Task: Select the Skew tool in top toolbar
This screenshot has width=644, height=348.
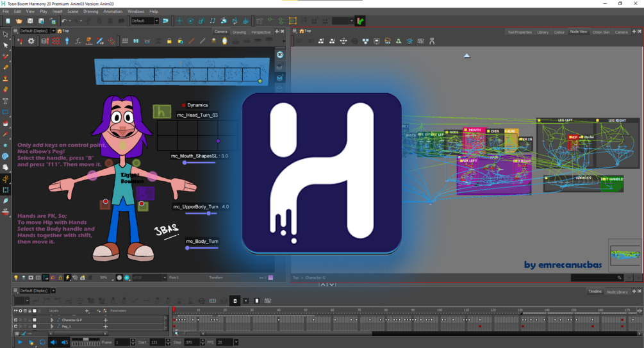Action: [212, 21]
